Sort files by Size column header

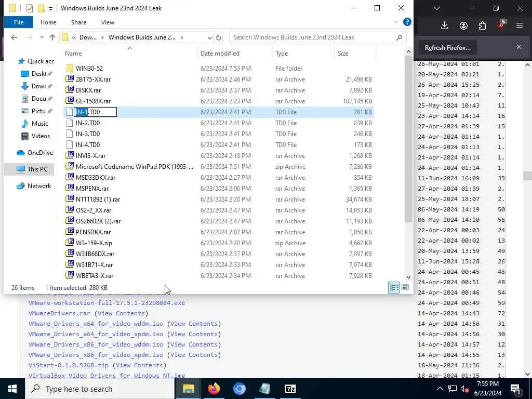343,54
